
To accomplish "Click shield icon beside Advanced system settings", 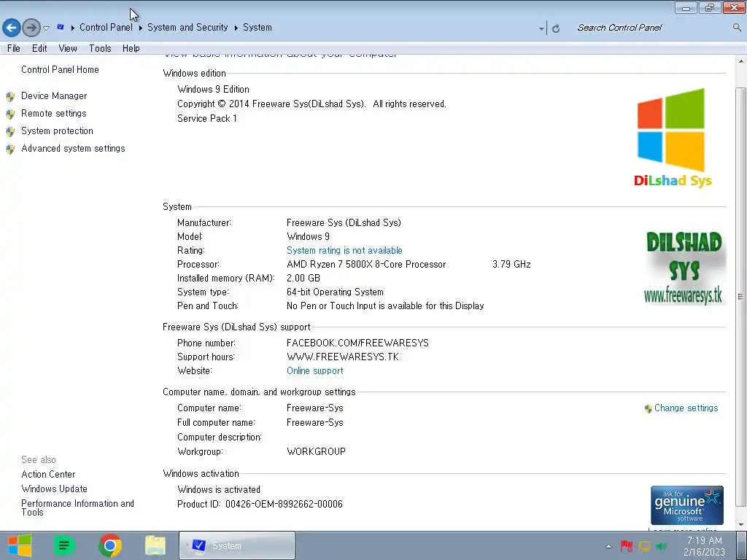I will [10, 149].
